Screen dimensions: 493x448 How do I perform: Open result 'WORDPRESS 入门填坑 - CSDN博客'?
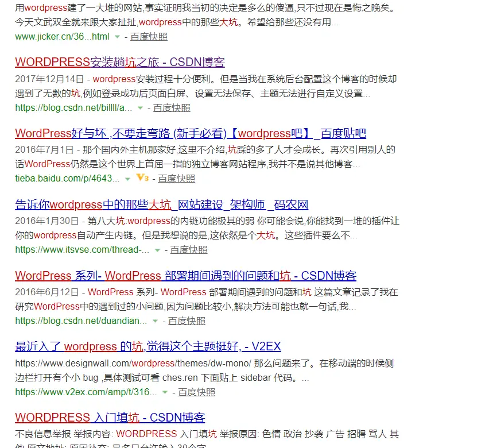coord(110,418)
